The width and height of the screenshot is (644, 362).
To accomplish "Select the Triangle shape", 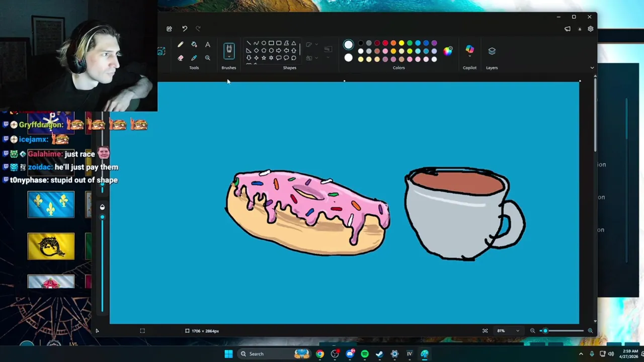I will tap(294, 43).
